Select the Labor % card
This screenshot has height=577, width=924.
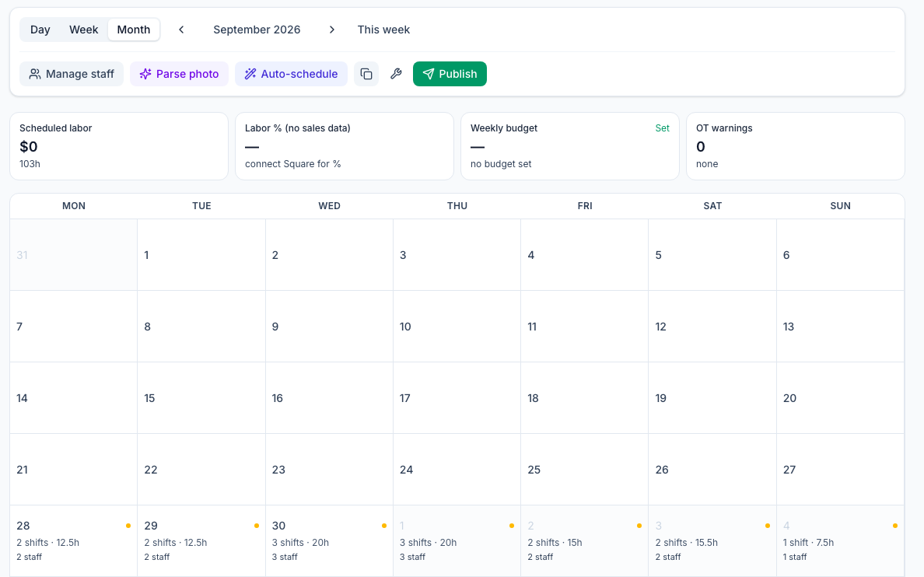344,146
